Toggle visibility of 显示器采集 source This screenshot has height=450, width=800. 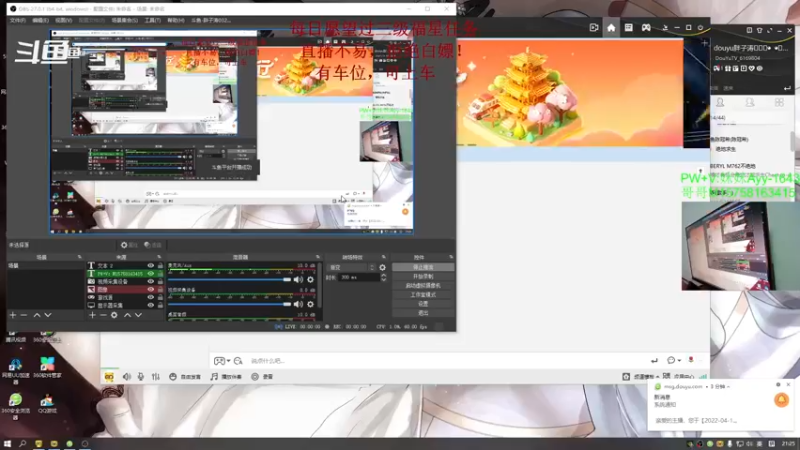(x=151, y=305)
